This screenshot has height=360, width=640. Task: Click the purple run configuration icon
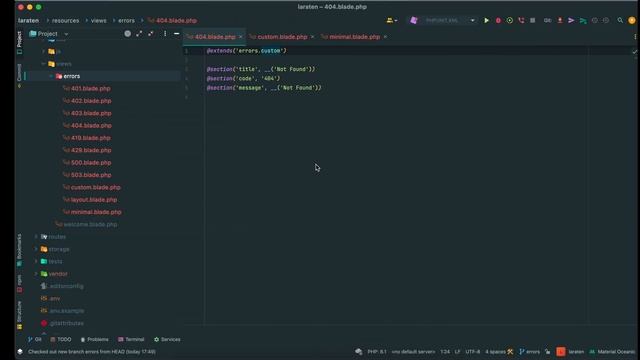[x=413, y=20]
